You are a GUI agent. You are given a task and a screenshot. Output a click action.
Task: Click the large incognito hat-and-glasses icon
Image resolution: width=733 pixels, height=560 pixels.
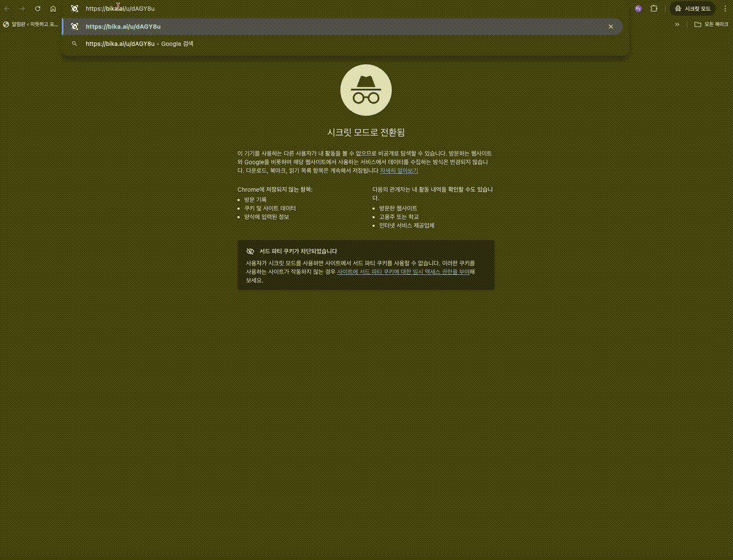tap(366, 90)
